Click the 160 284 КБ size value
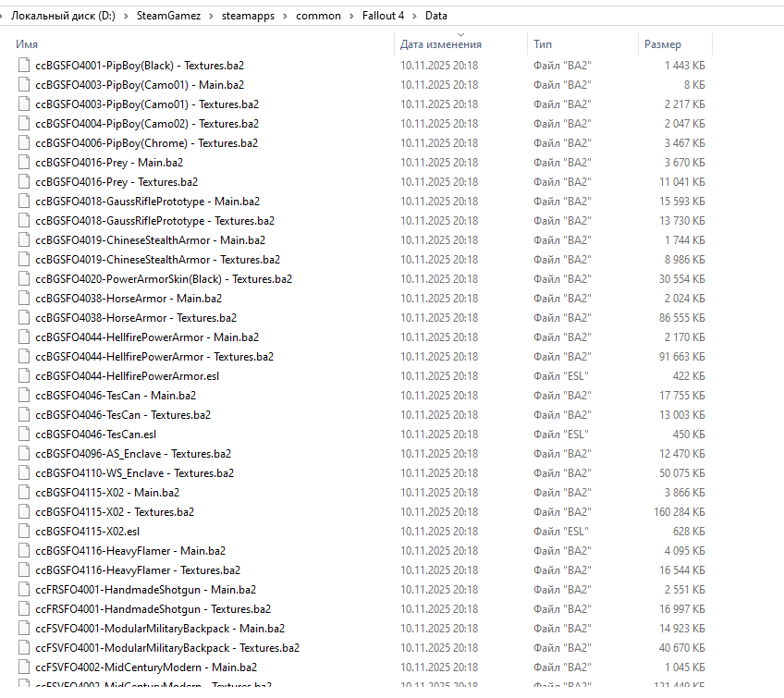 click(680, 512)
